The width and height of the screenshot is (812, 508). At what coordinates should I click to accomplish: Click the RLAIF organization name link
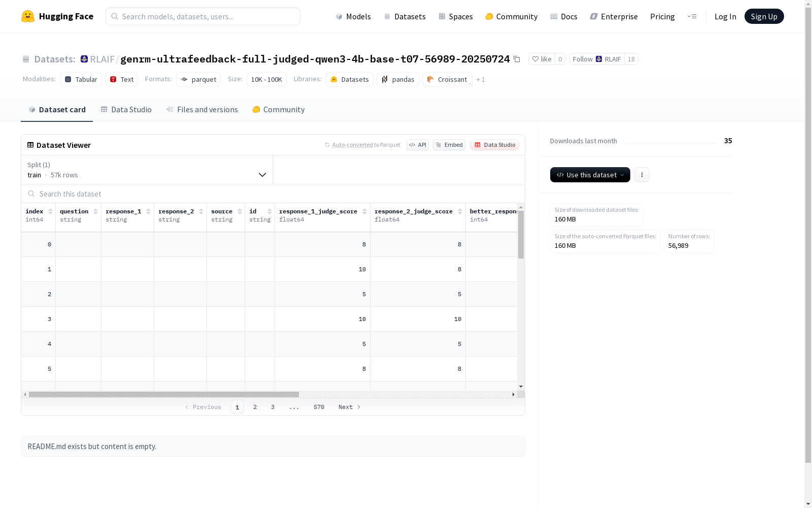pyautogui.click(x=102, y=59)
